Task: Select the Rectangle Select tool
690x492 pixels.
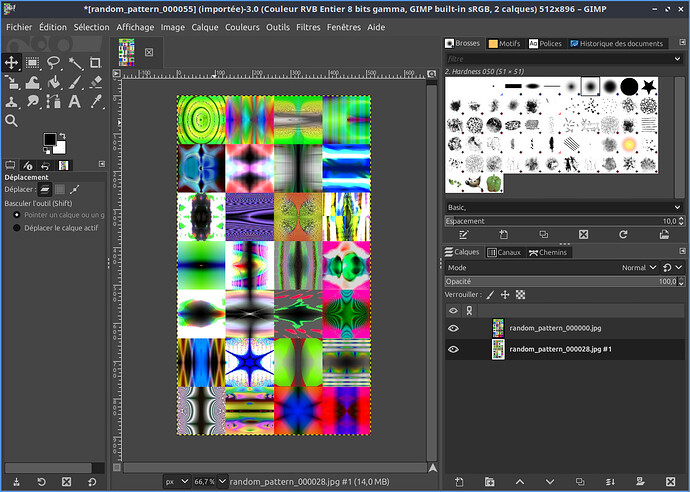Action: [33, 62]
